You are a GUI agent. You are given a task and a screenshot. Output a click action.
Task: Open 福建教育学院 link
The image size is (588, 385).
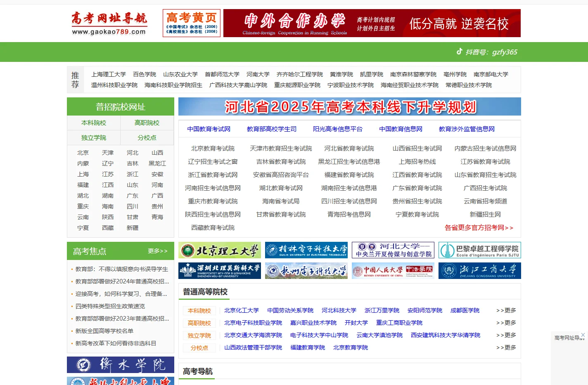coord(308,347)
